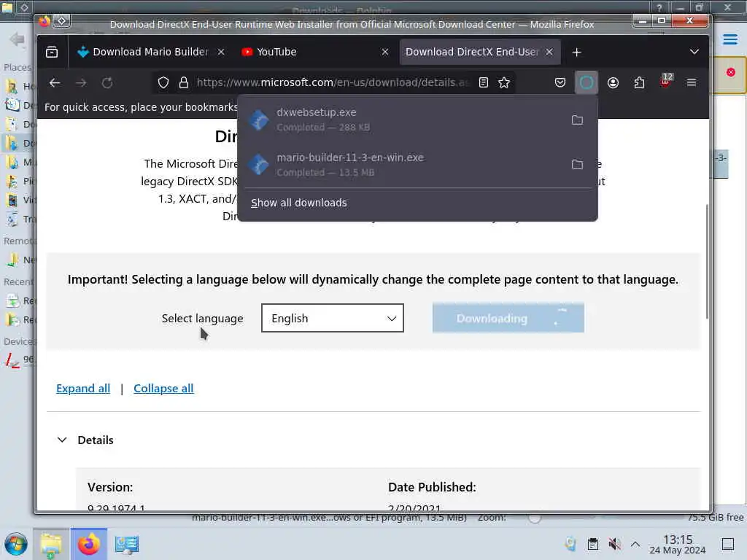List all tabs with the chevron dropdown

click(694, 52)
